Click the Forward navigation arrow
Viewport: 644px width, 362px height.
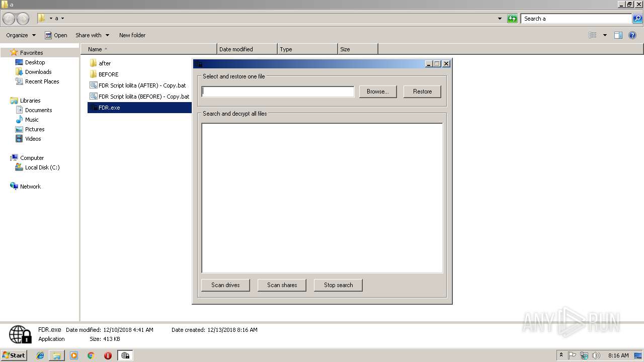coord(23,19)
